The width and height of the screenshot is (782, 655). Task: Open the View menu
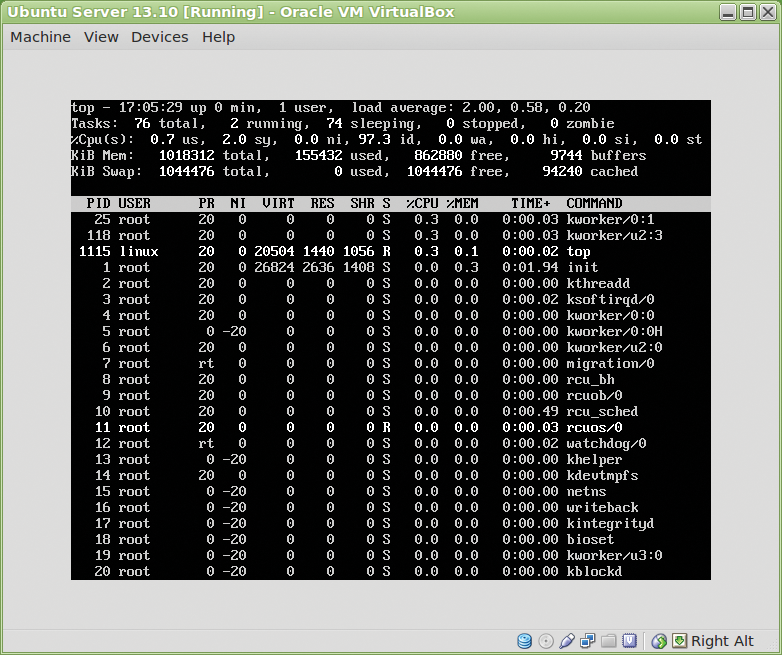click(x=101, y=37)
